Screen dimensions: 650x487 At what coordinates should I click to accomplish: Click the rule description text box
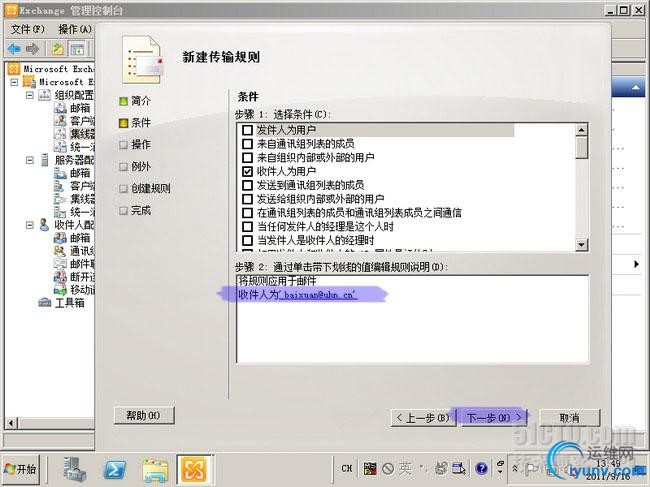click(x=412, y=319)
